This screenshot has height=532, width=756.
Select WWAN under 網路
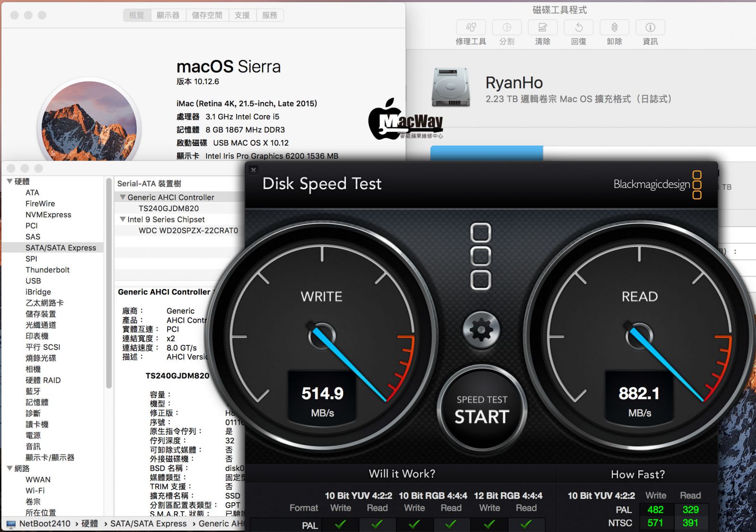coord(38,479)
